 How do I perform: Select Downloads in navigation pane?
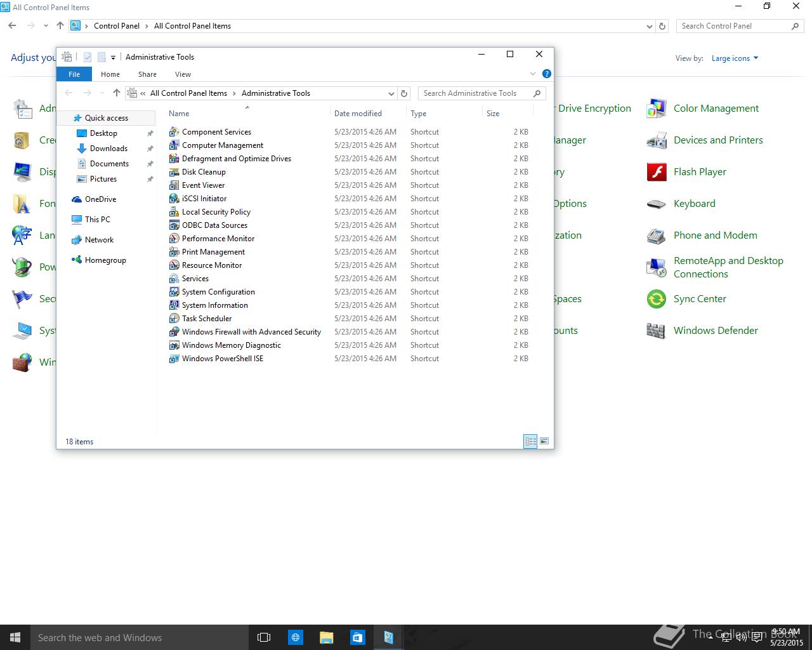(108, 149)
